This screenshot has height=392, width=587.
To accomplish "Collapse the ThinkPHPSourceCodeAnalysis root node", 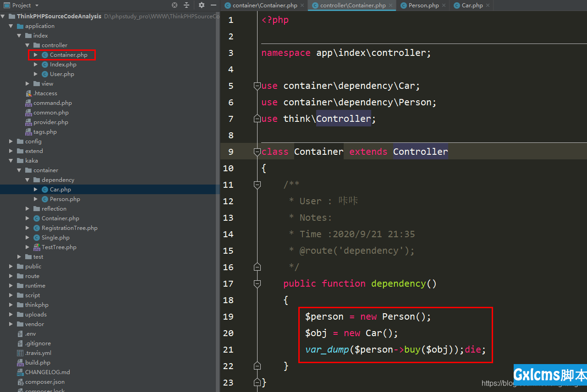I will (3, 16).
